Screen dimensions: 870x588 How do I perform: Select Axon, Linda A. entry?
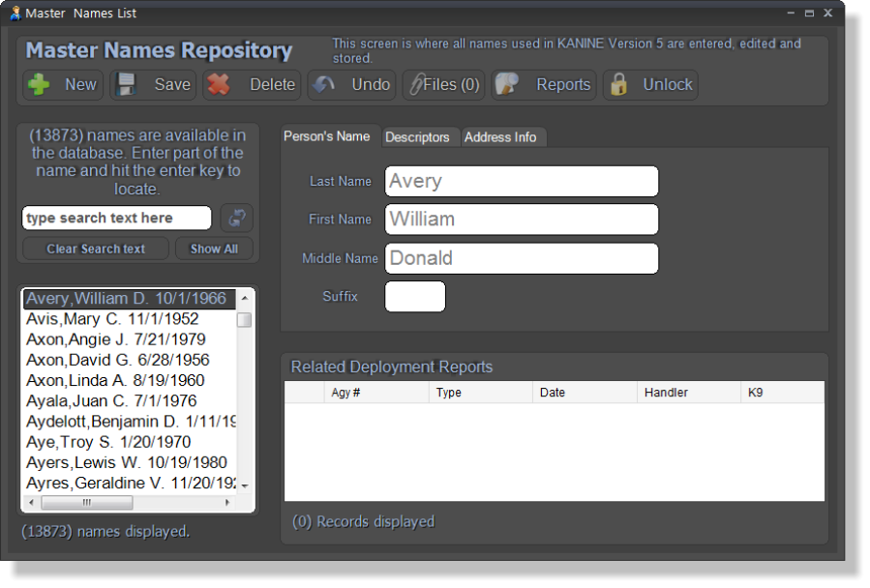[x=130, y=380]
